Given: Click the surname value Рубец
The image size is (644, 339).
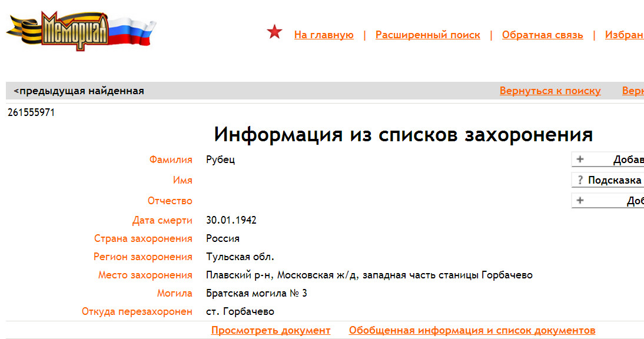Looking at the screenshot, I should pos(220,159).
